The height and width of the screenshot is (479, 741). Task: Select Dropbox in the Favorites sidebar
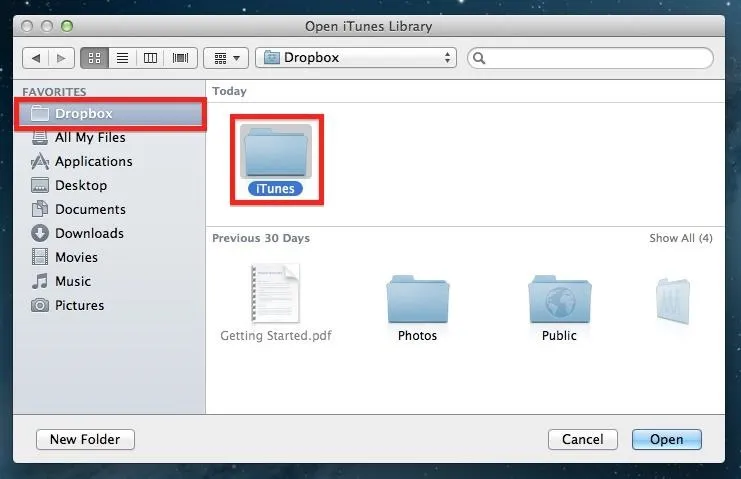point(110,114)
